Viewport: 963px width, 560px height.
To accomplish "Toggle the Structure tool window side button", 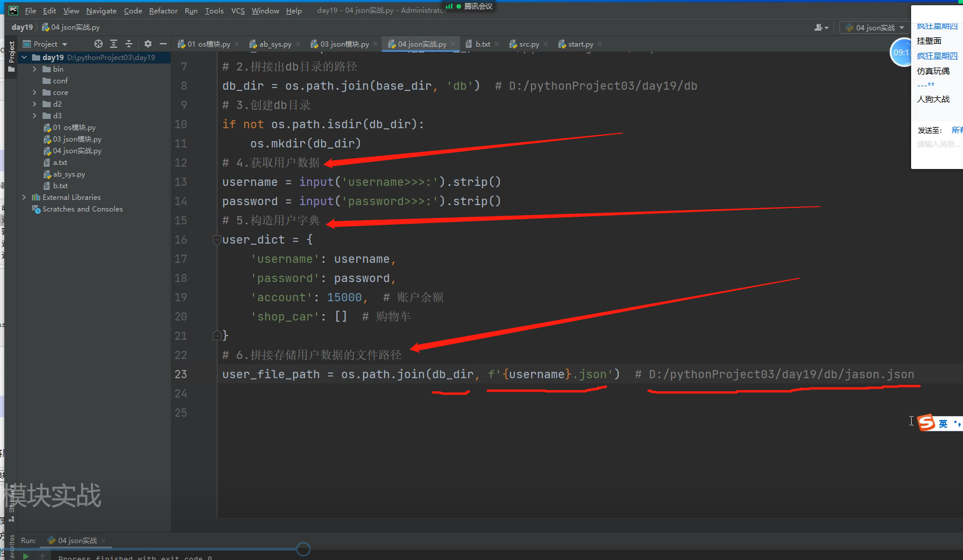I will tap(11, 503).
